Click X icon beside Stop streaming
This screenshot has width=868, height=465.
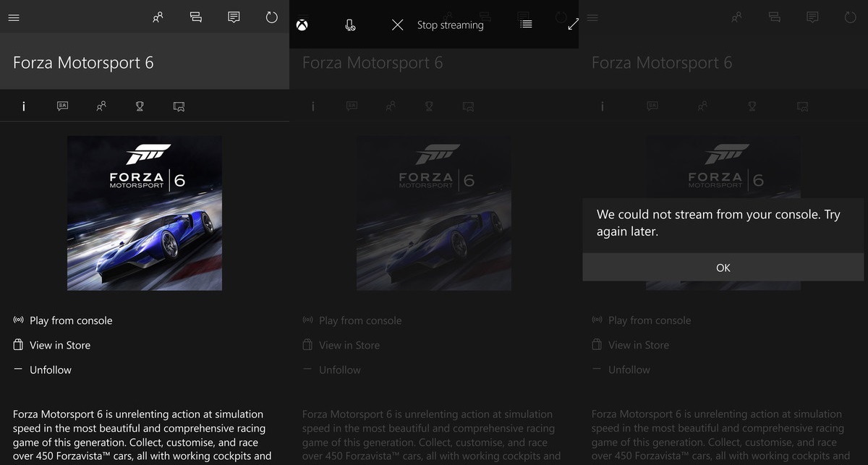[x=397, y=25]
